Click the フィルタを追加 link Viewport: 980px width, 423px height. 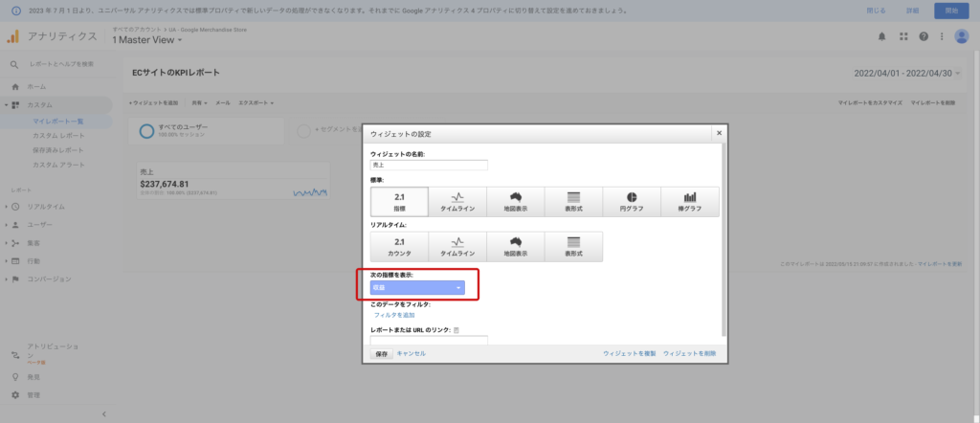[x=394, y=315]
